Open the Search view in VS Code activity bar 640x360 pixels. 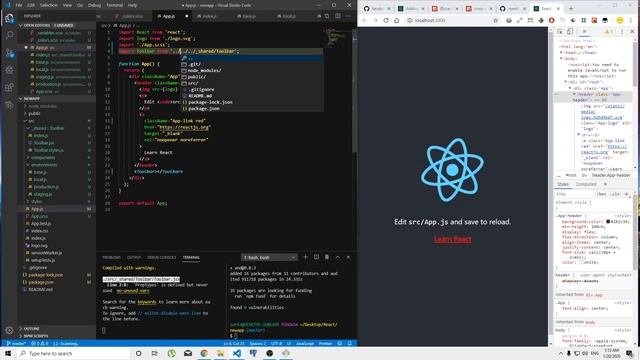coord(9,35)
